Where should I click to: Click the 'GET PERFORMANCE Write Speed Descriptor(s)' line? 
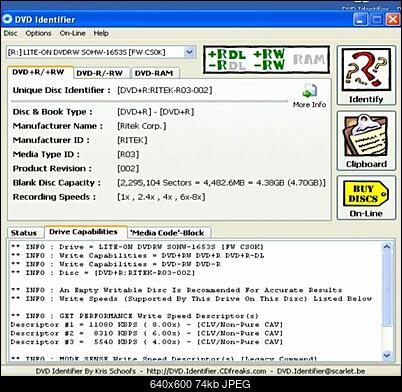click(x=135, y=316)
